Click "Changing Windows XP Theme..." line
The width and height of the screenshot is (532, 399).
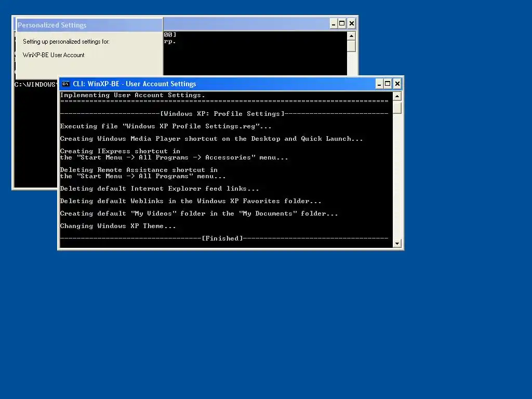(118, 226)
